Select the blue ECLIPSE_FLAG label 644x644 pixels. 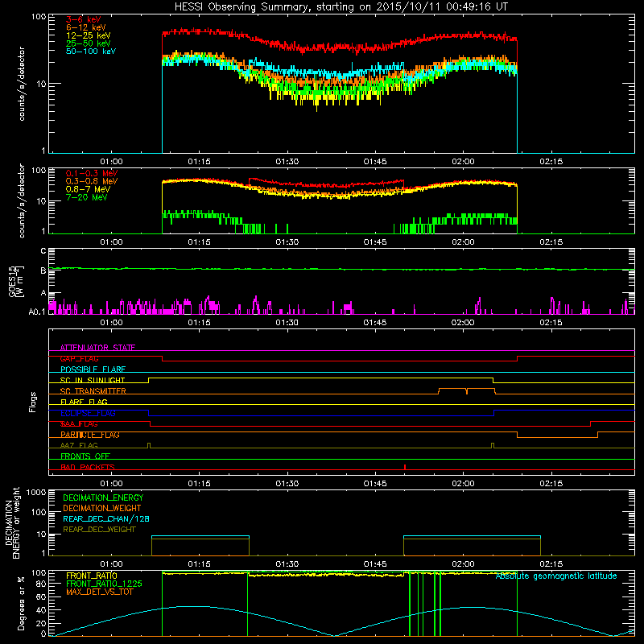point(88,413)
